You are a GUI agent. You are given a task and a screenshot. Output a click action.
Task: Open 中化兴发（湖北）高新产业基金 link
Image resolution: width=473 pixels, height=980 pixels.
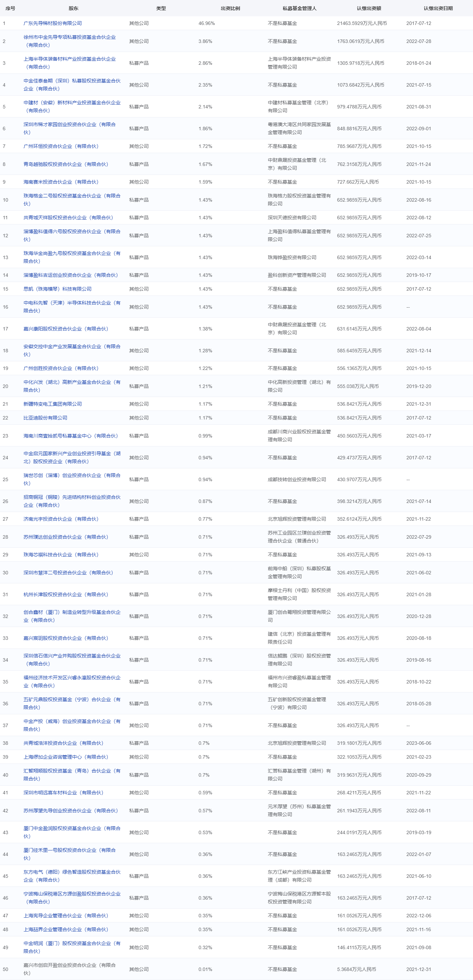72,386
